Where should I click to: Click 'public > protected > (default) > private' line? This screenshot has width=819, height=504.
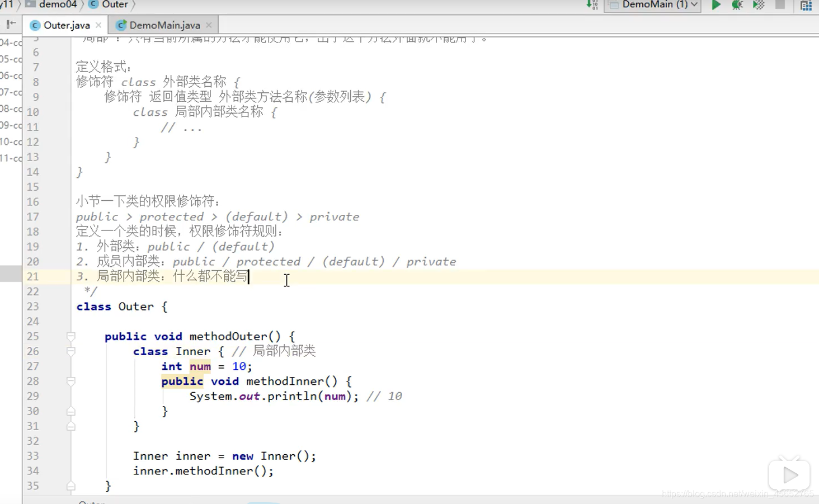[218, 216]
